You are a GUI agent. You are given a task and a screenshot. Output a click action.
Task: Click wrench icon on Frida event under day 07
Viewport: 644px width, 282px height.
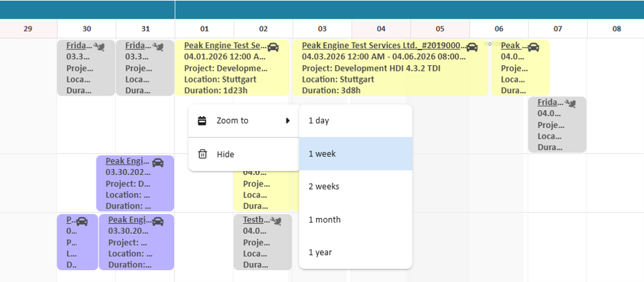pyautogui.click(x=570, y=104)
